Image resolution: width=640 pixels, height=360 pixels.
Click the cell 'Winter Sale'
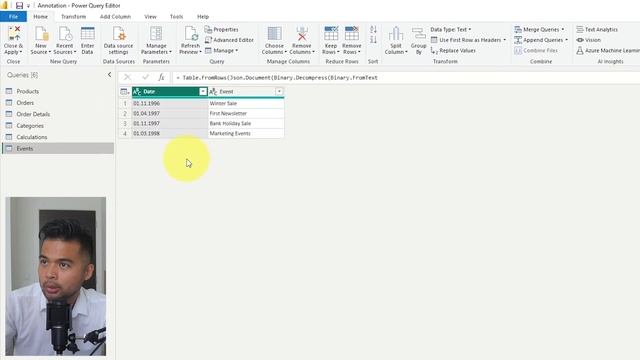pyautogui.click(x=246, y=103)
